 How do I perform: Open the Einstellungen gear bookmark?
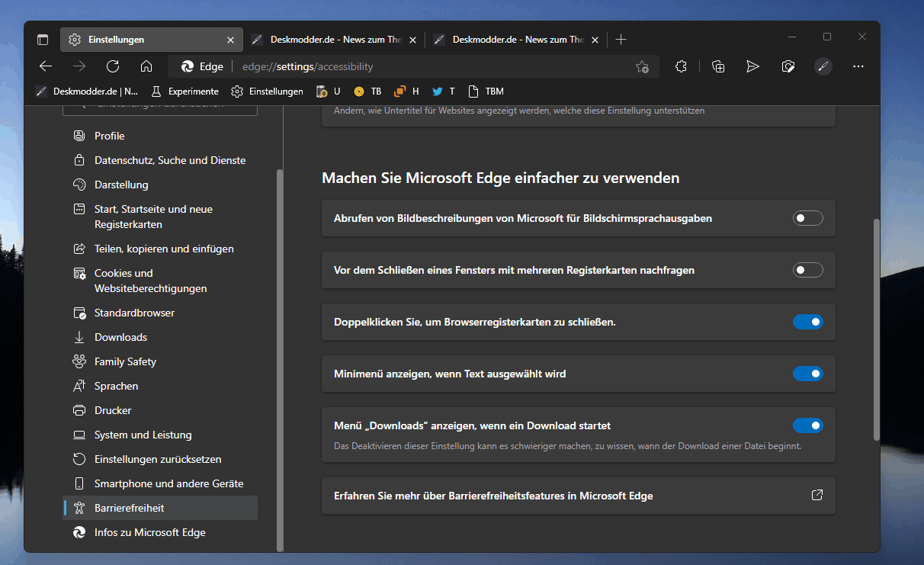click(267, 91)
